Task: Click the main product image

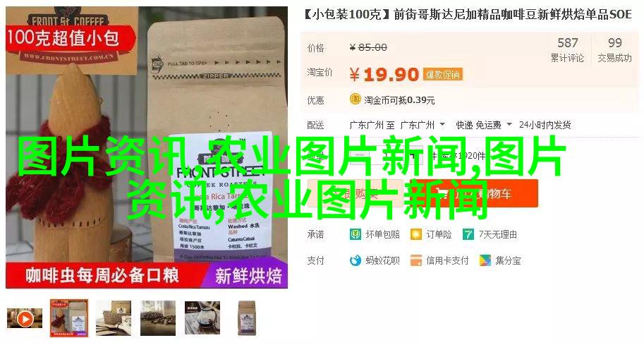Action: click(147, 147)
